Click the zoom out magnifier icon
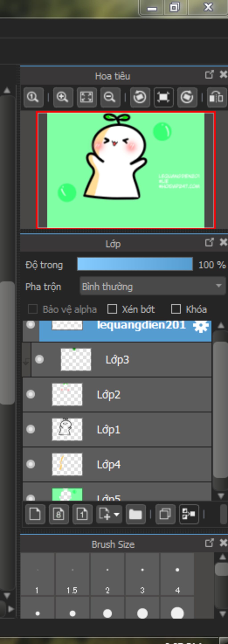The width and height of the screenshot is (228, 644). (x=110, y=97)
